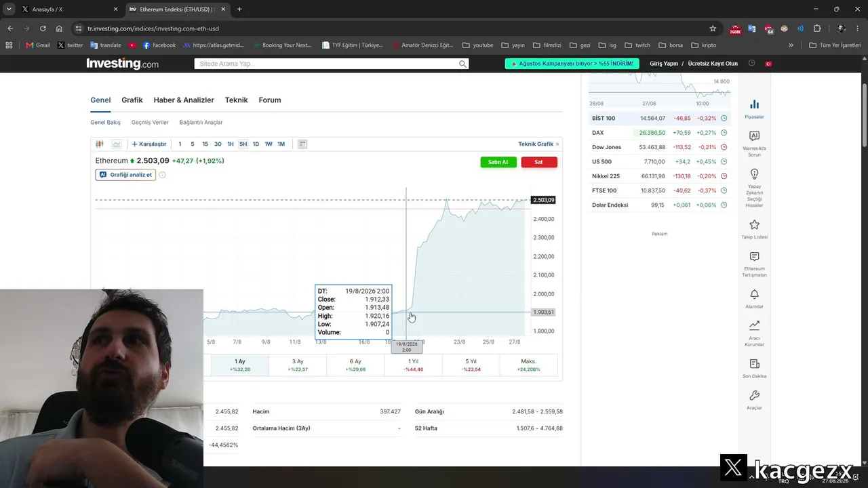
Task: Click the Turkish flag language icon
Action: click(768, 64)
